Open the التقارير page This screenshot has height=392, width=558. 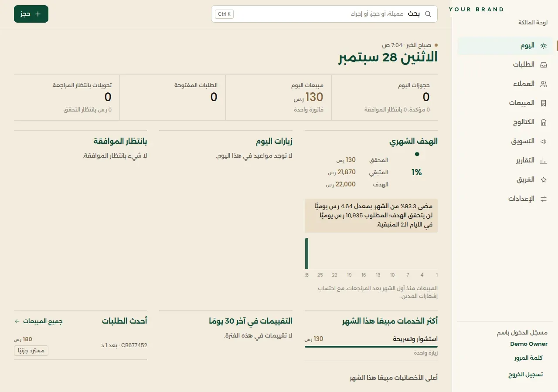click(x=505, y=161)
